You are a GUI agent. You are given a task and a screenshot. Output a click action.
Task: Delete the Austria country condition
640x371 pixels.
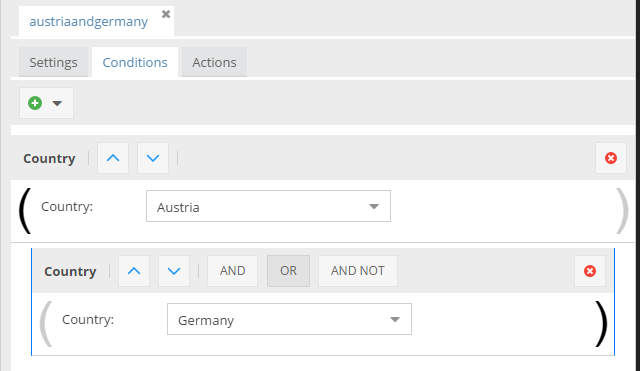tap(611, 158)
